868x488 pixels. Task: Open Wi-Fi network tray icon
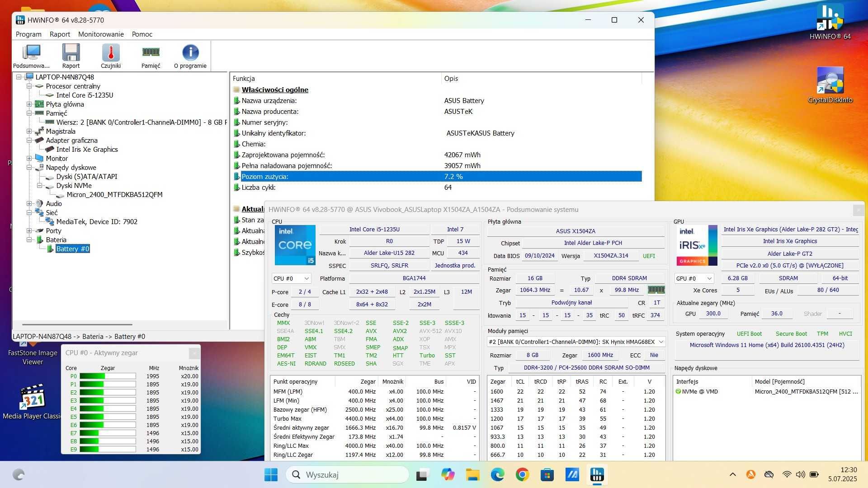(787, 474)
